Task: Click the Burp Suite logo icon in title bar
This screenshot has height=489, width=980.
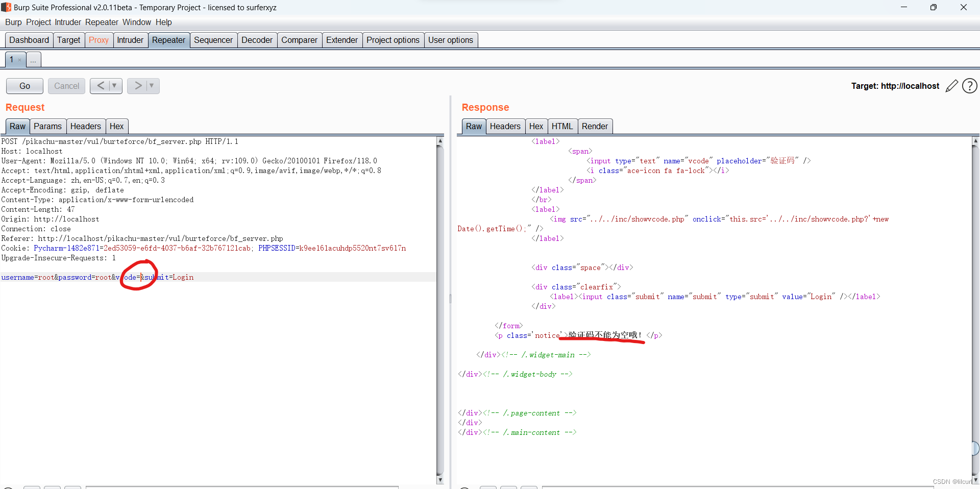Action: [6, 7]
